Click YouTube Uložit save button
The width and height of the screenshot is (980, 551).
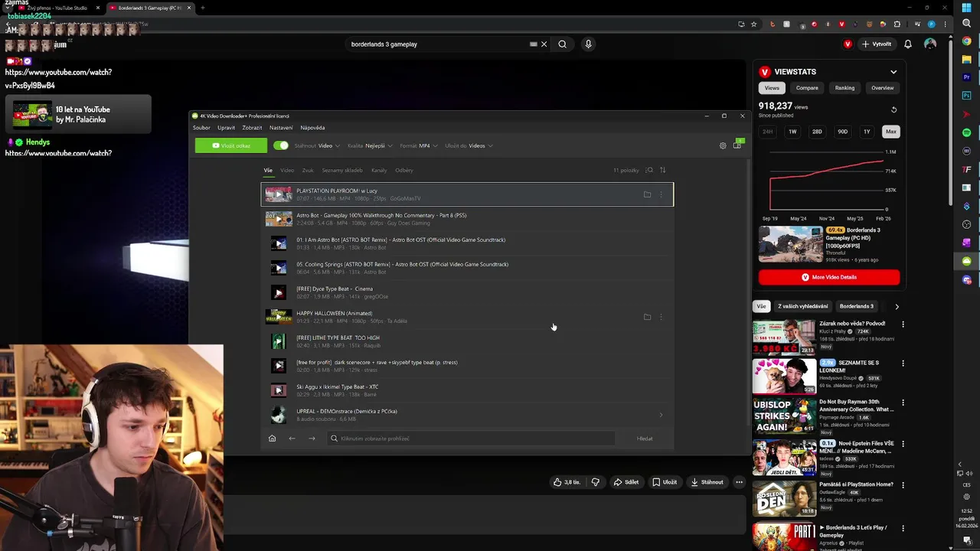665,482
